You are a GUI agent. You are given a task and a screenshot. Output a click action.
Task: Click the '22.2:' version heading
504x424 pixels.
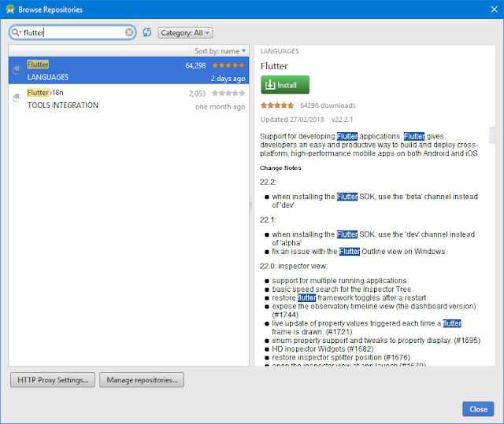click(x=268, y=182)
